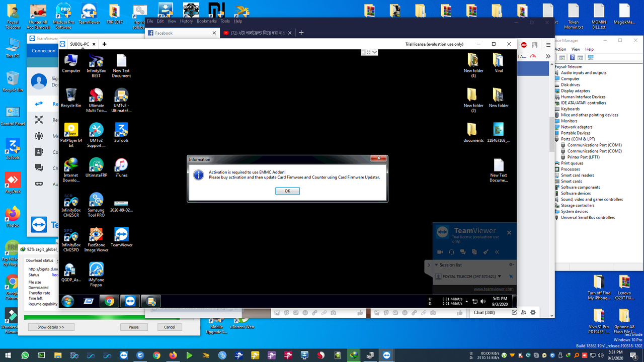Click blue question-mark Help icon in Device Manager
This screenshot has height=362, width=644.
point(572,58)
